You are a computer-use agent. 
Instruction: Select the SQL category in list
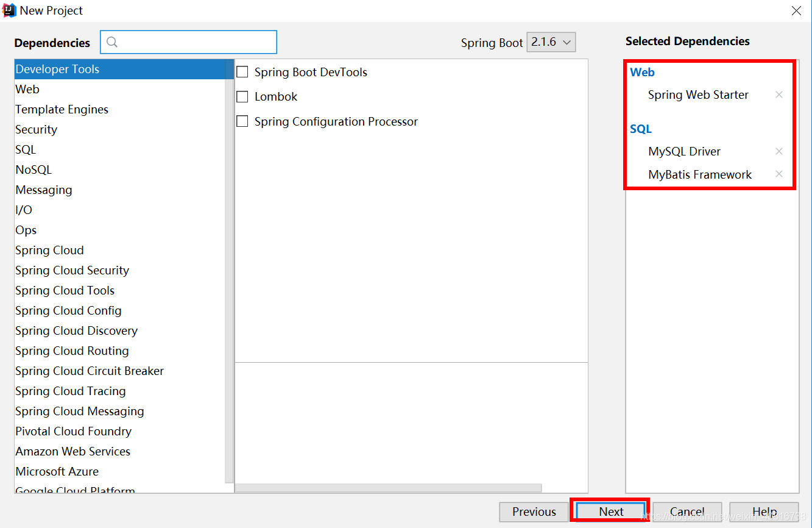[119, 149]
